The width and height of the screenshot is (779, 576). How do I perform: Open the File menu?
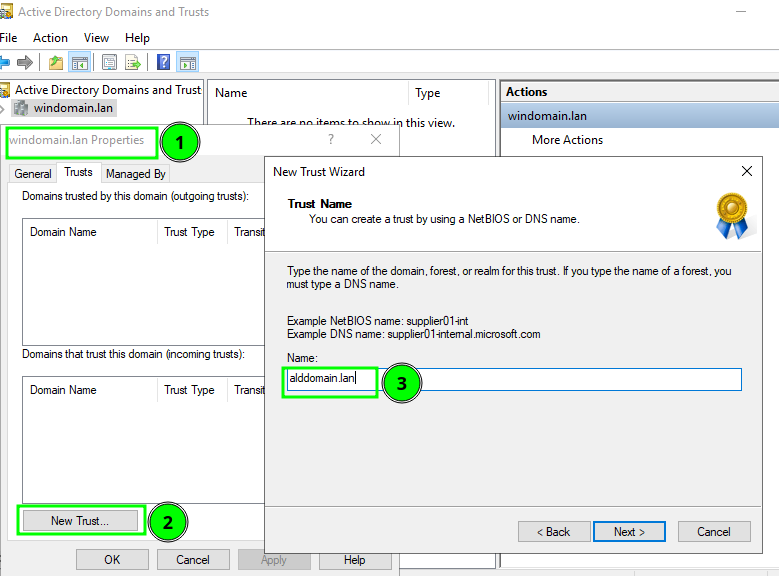[8, 38]
